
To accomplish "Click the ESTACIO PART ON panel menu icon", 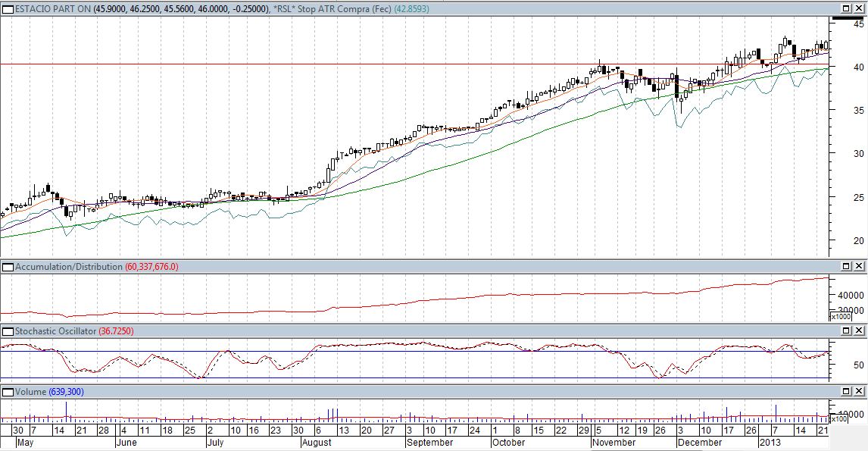I will pyautogui.click(x=8, y=8).
